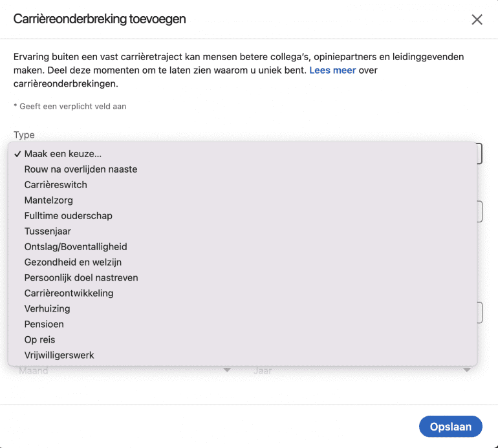This screenshot has width=498, height=448.
Task: Select Vrijwilligerswerk option
Action: (x=243, y=356)
